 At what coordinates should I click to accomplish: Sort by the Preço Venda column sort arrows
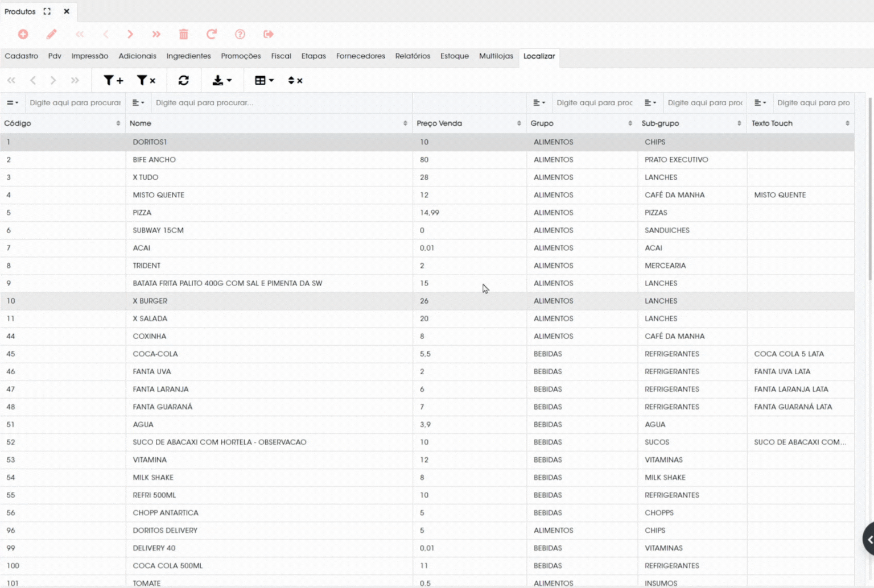[x=519, y=123]
